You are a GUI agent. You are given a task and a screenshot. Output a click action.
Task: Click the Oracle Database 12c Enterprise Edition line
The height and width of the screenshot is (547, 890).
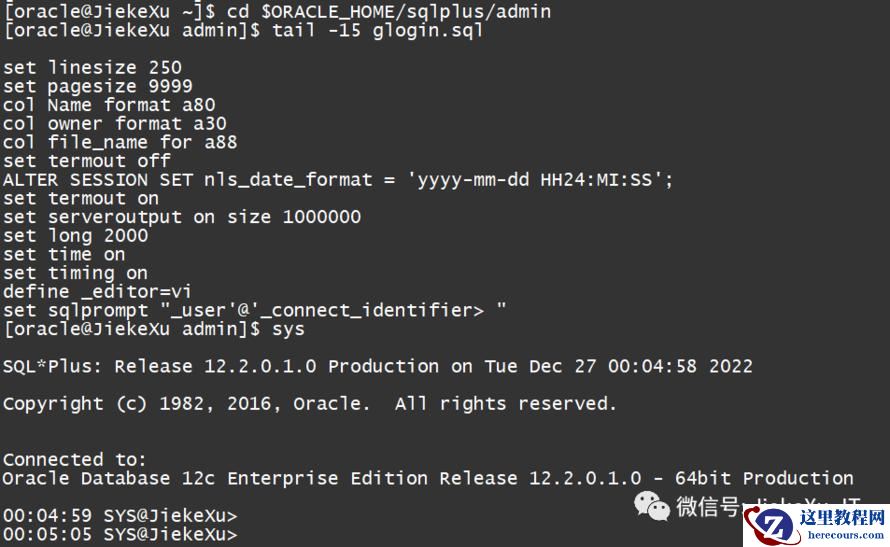tap(428, 478)
